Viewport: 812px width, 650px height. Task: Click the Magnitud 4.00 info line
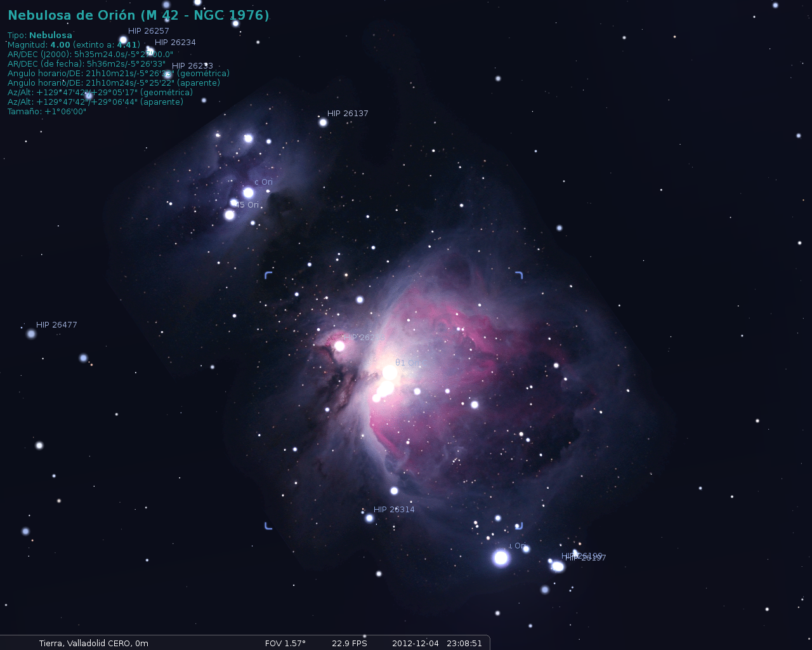73,45
